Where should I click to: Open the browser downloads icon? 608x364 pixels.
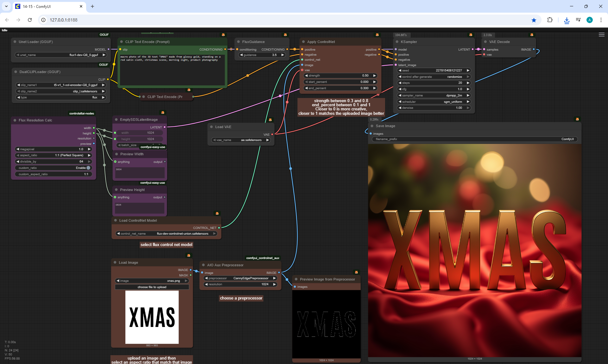pos(567,20)
